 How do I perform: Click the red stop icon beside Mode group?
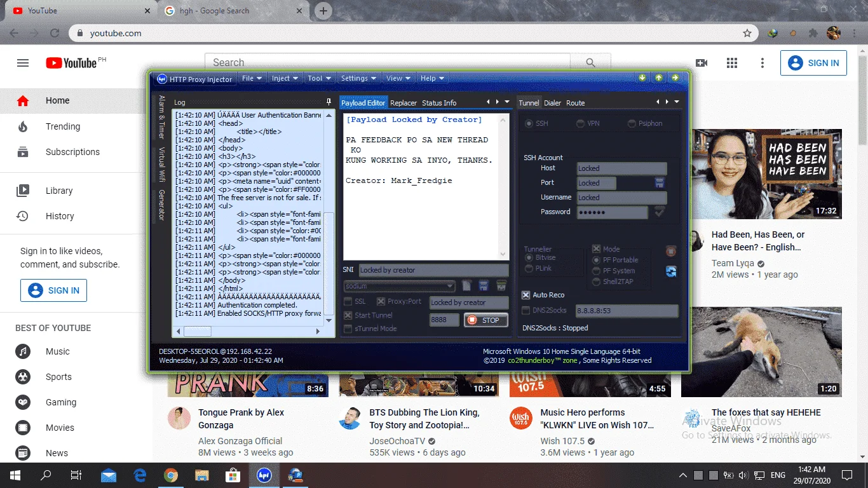[x=671, y=252]
